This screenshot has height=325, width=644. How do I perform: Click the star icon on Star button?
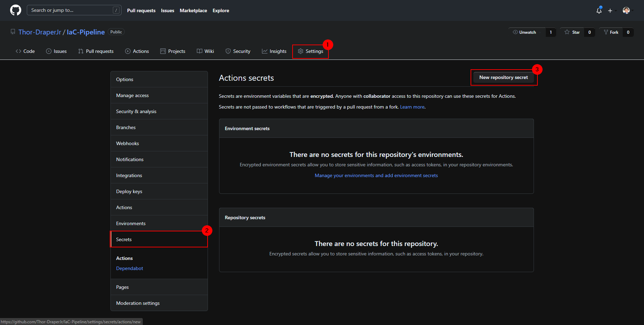click(x=567, y=32)
